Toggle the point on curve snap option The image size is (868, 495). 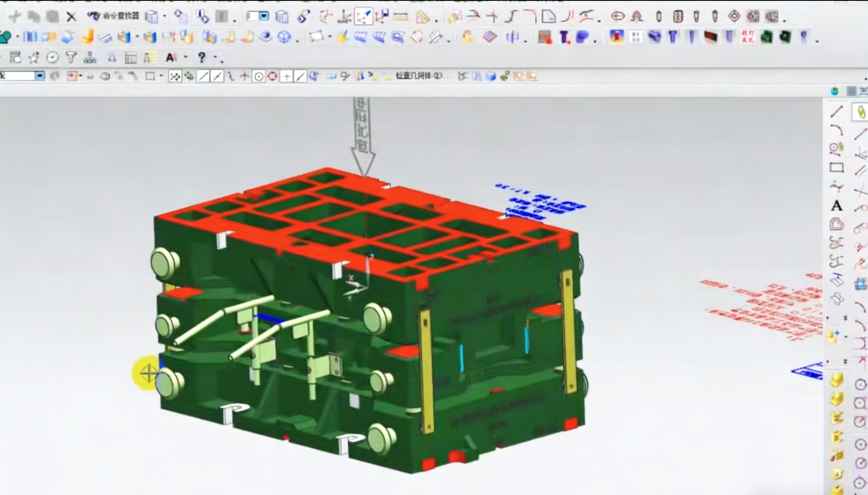[x=300, y=76]
